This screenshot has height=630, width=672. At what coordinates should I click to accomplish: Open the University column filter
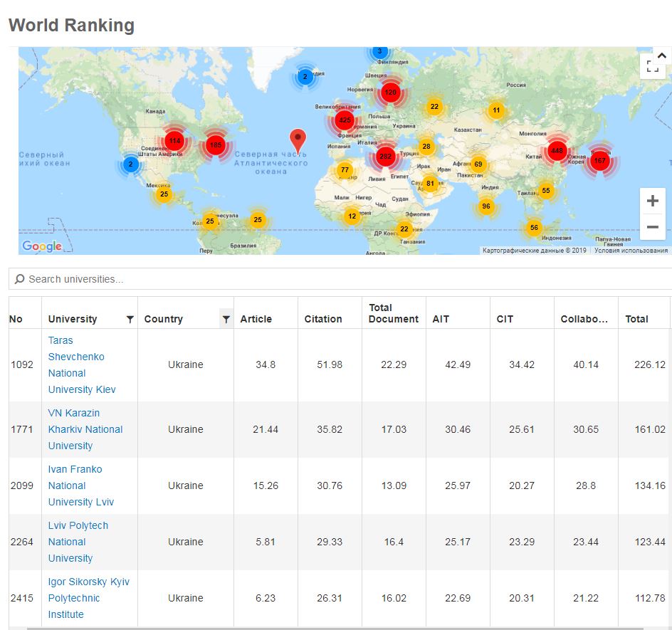[130, 319]
